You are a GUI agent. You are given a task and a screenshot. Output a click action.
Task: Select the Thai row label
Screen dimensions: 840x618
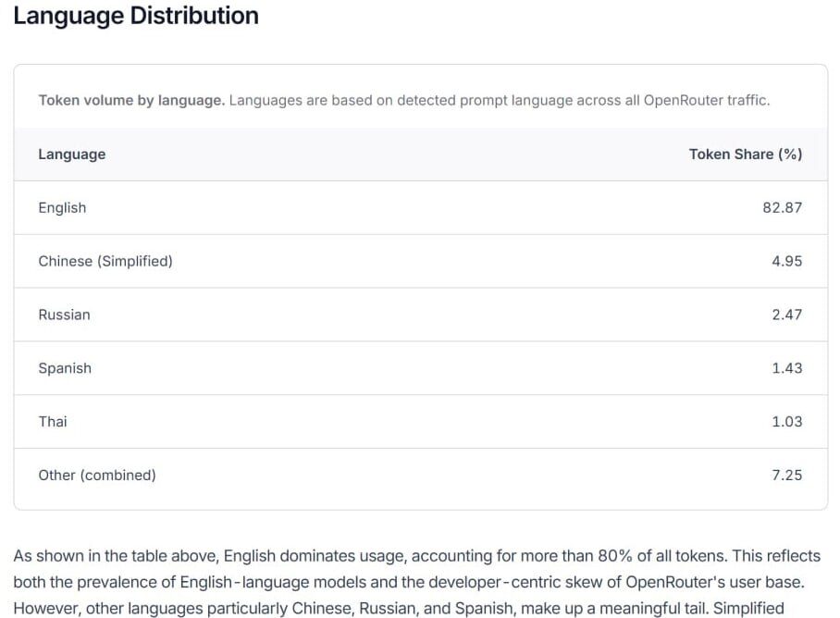(x=53, y=422)
